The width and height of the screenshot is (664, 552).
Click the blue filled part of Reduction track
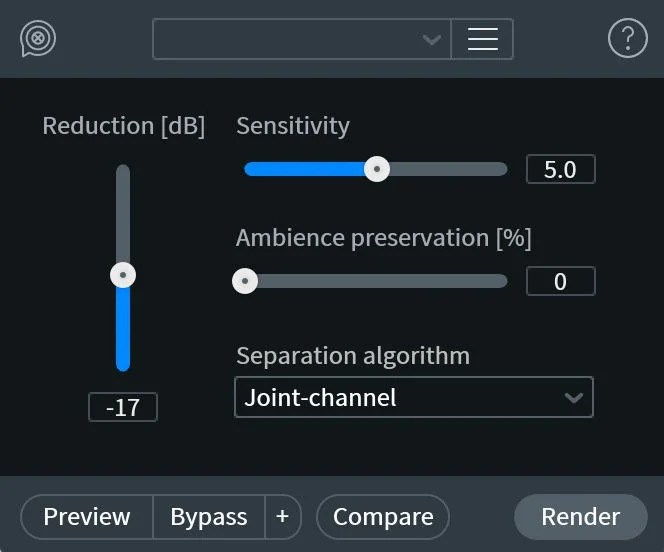point(123,329)
